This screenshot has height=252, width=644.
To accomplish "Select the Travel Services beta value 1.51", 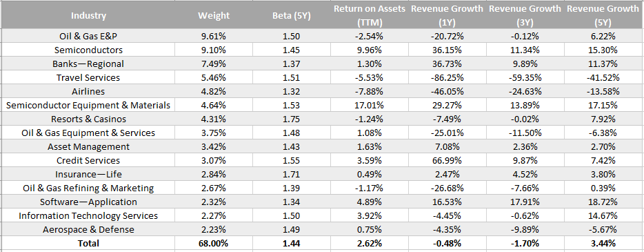I will click(291, 78).
